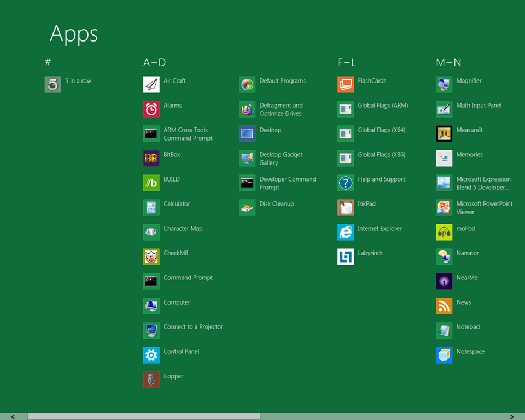Open Defragment and Optimize Drives icon
Image resolution: width=525 pixels, height=420 pixels.
tap(247, 109)
